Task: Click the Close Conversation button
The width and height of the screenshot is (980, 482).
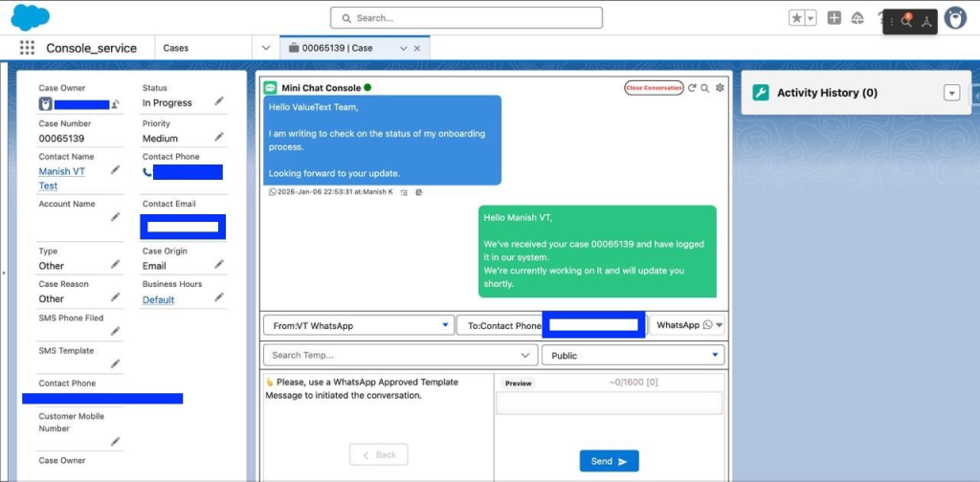Action: (654, 88)
